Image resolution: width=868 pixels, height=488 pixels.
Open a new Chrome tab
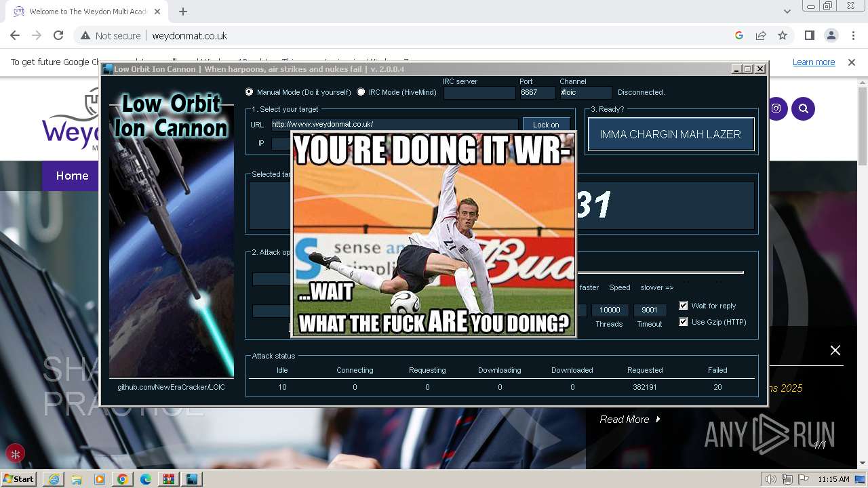point(183,12)
